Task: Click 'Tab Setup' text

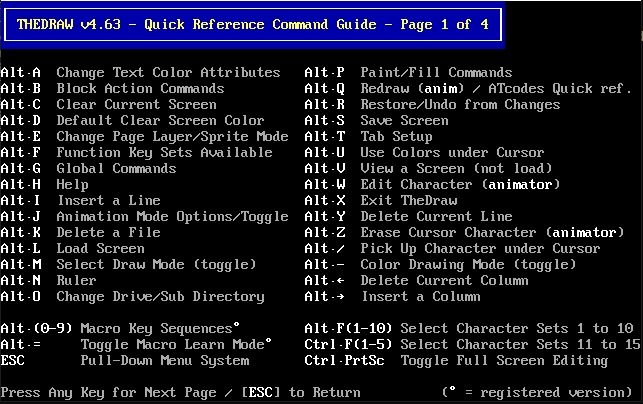Action: click(396, 137)
